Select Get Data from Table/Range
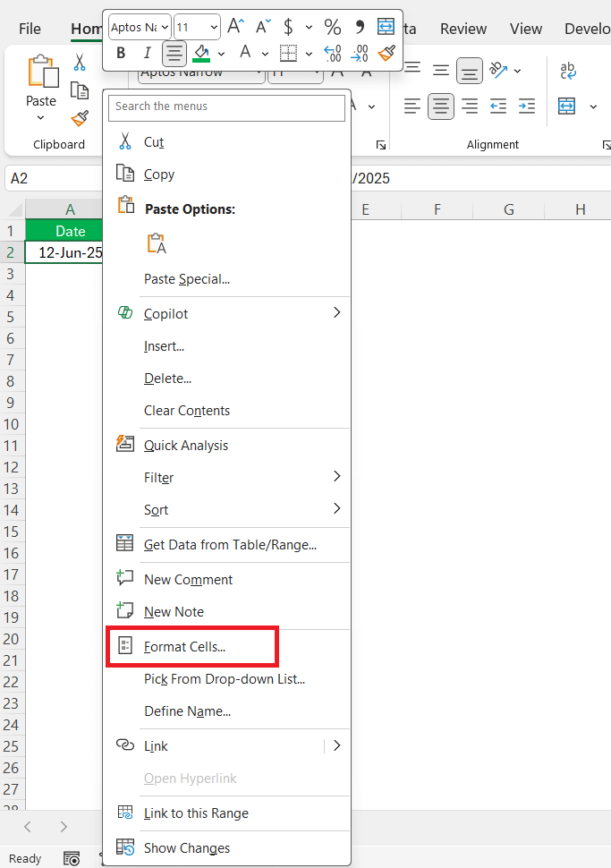The image size is (611, 868). pos(227,544)
